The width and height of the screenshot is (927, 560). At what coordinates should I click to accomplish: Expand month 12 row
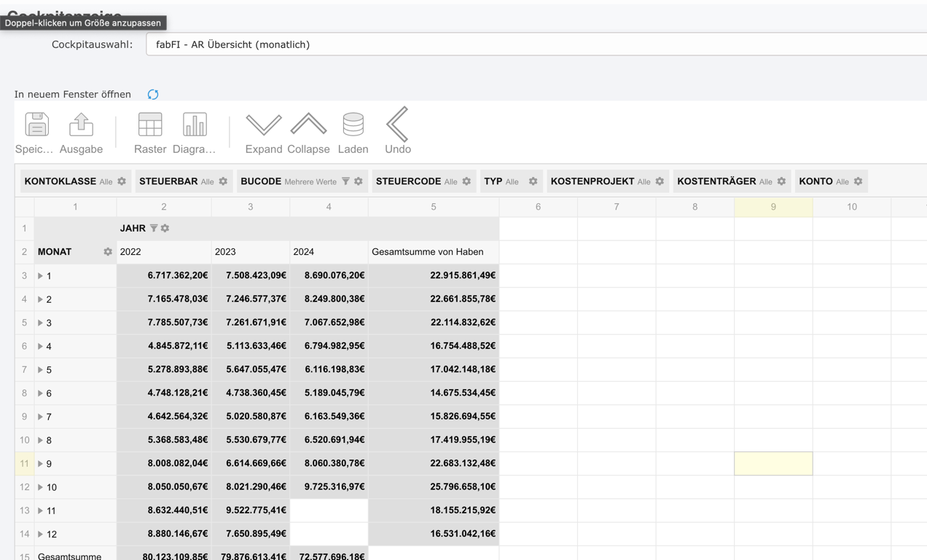point(41,535)
